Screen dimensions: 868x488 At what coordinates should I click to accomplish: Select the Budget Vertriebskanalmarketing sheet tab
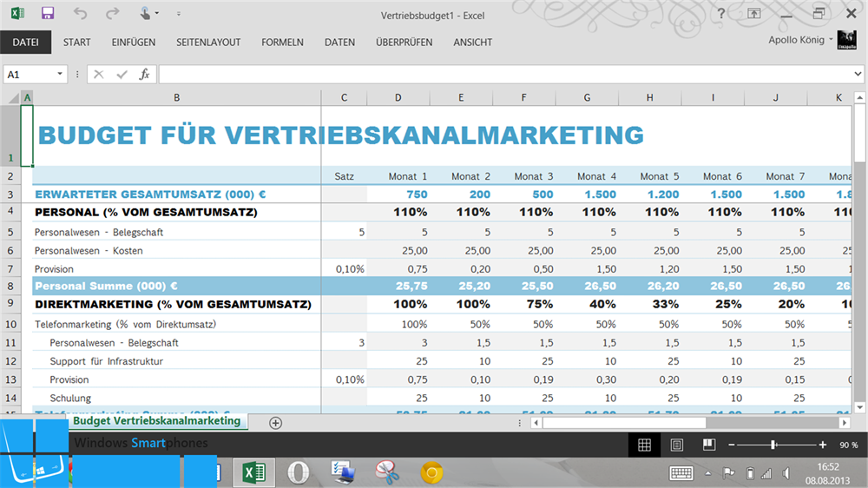coord(157,421)
